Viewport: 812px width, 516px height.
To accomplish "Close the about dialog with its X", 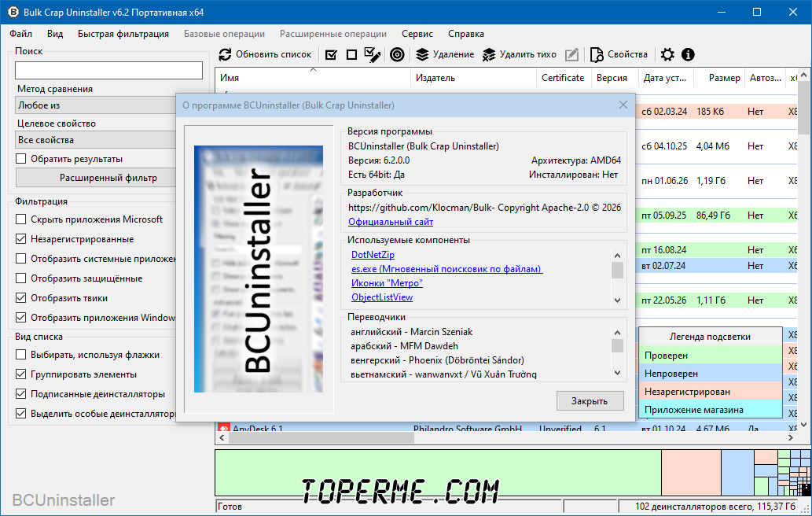I will point(623,105).
